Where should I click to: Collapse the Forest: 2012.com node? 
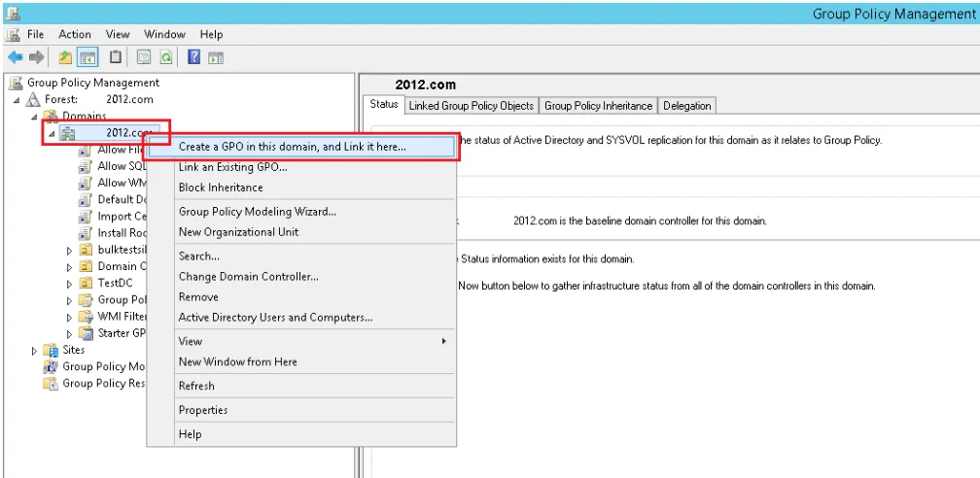[x=17, y=100]
